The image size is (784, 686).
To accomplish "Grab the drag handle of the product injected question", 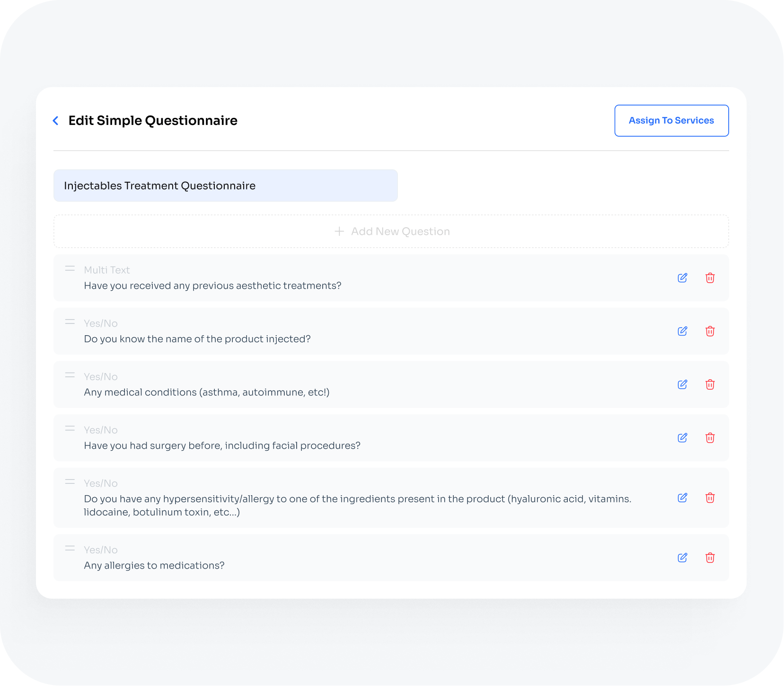I will click(x=70, y=322).
